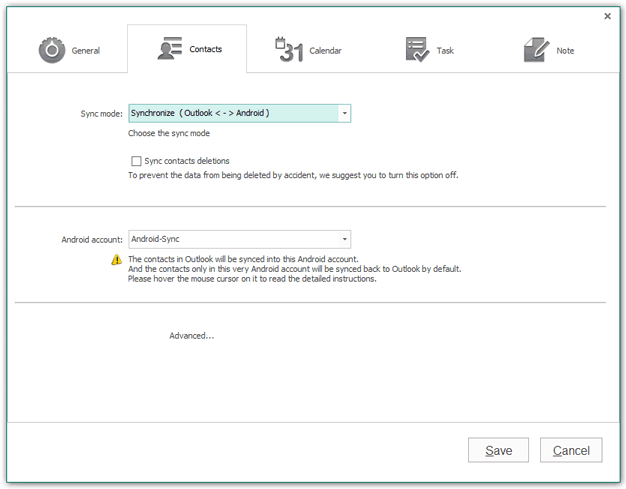Select the Contacts tab label
Screen dimensions: 626x489
tap(205, 49)
